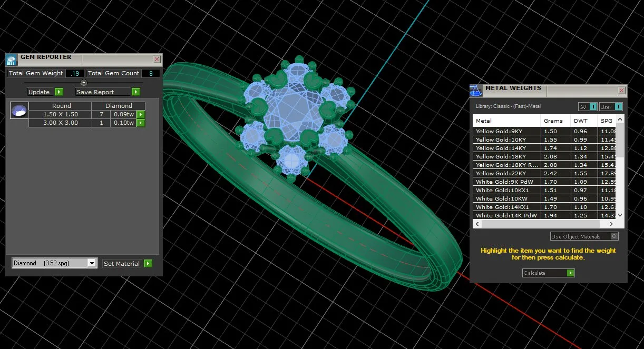Select the round gem thumbnail in Gem Reporter
The height and width of the screenshot is (349, 644).
point(19,111)
